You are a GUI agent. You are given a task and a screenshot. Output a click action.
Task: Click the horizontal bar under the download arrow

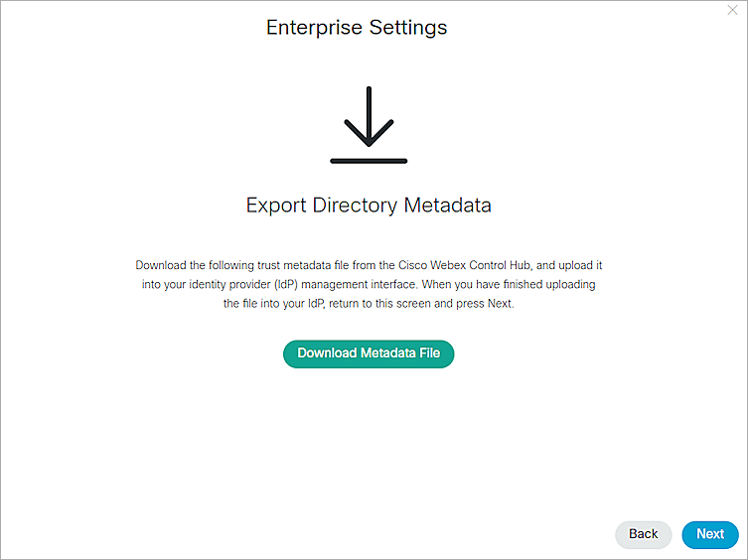click(x=369, y=160)
